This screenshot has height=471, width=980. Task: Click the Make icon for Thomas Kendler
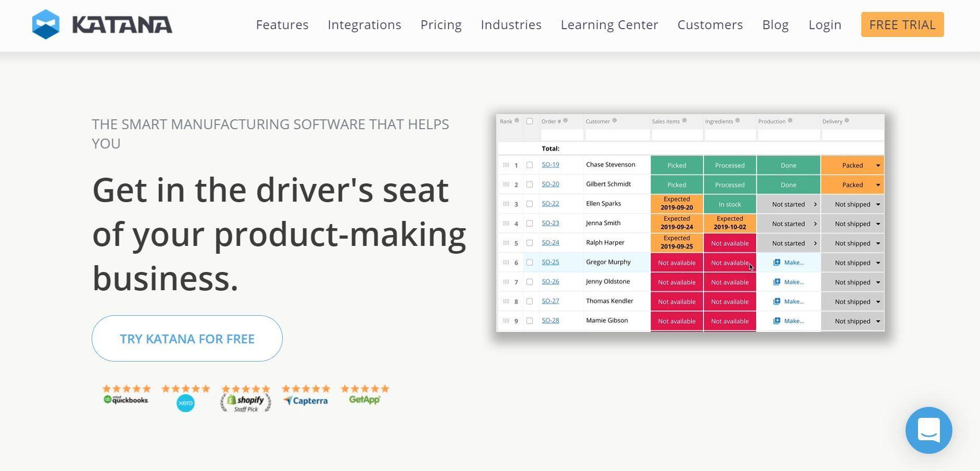[x=776, y=301]
